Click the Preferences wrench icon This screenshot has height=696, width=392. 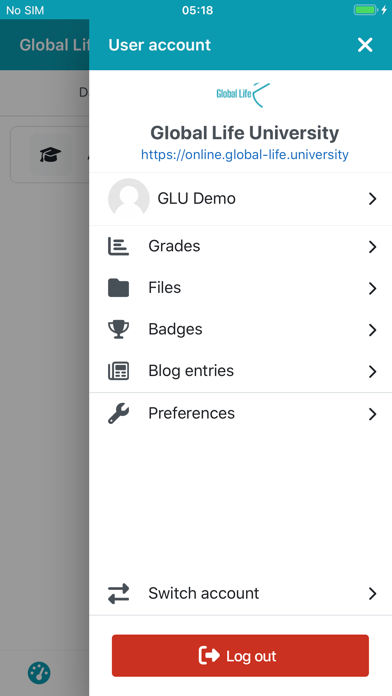click(x=119, y=414)
